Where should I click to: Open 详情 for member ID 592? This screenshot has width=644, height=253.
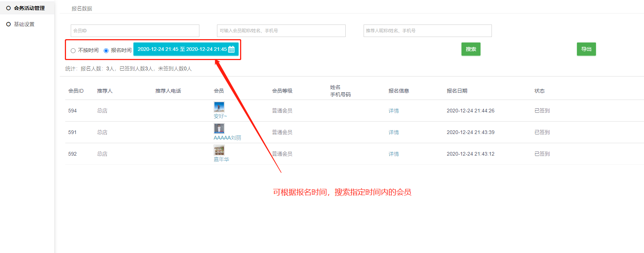(394, 154)
